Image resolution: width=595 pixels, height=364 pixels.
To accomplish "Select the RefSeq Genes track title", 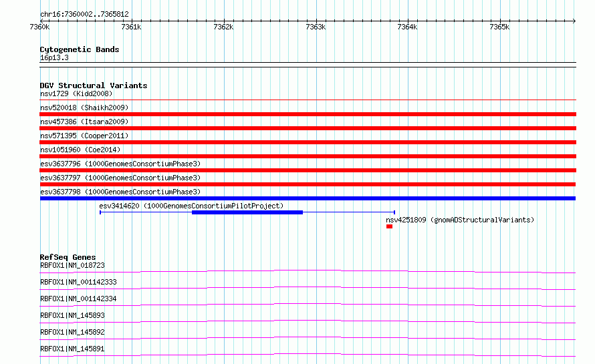I will tap(68, 257).
